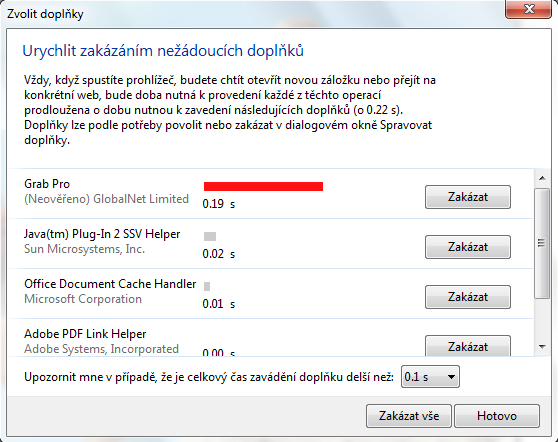Click the add-on list scrollbar thumb
558x442 pixels.
542,243
